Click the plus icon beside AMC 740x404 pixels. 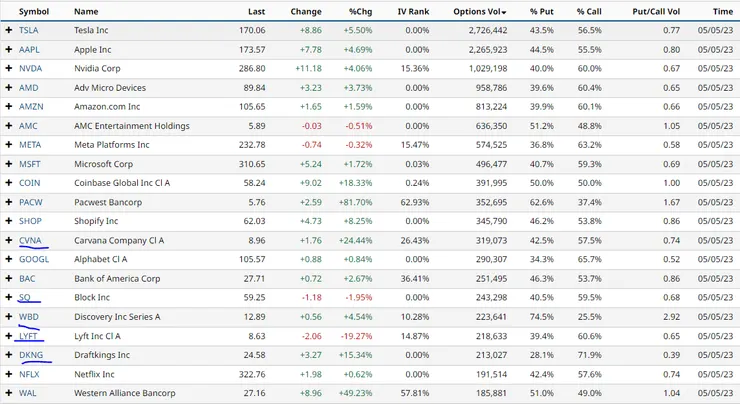pos(8,126)
